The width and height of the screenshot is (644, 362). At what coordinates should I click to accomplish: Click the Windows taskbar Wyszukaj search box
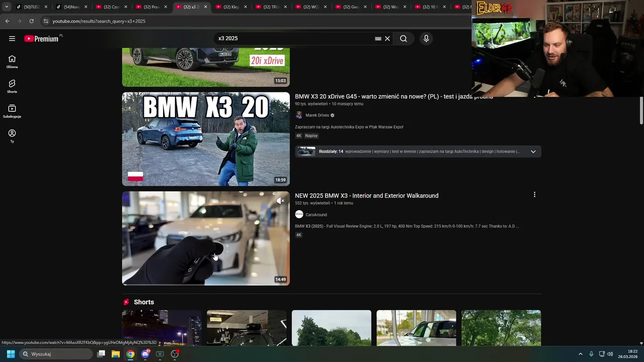click(x=56, y=354)
